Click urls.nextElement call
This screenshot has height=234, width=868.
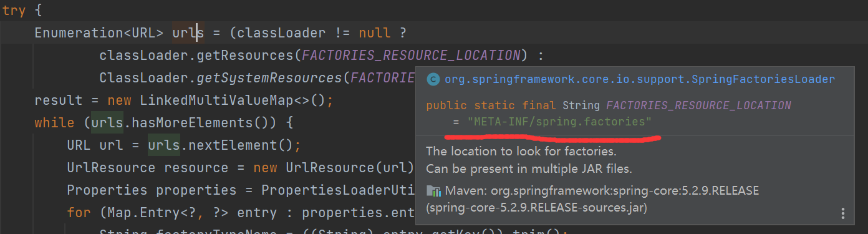click(220, 145)
